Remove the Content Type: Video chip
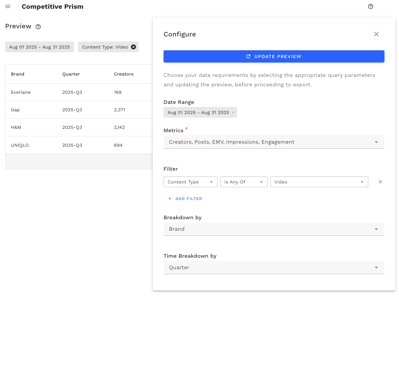Screen dimensions: 399x367 tap(133, 47)
